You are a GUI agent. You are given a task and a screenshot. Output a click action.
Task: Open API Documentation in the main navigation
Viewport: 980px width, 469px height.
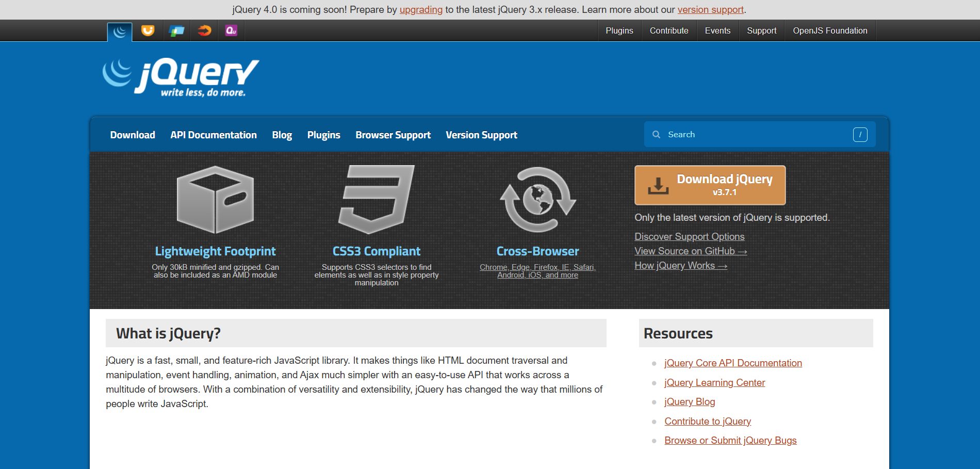click(214, 135)
